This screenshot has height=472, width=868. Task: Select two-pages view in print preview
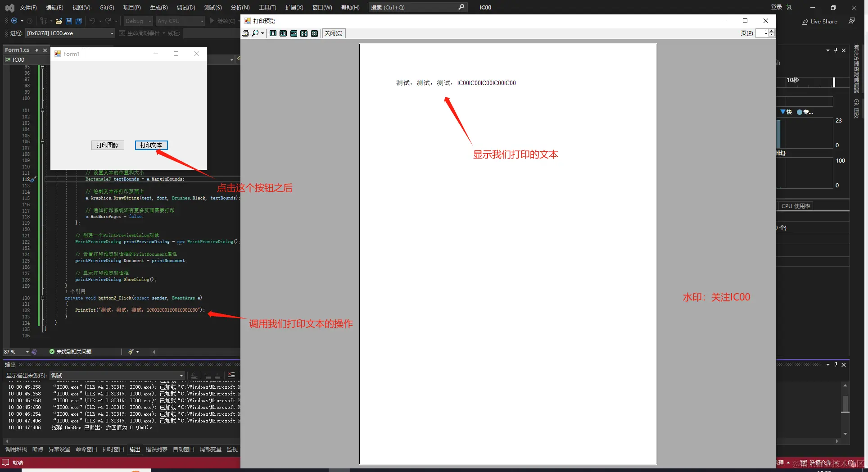tap(283, 33)
